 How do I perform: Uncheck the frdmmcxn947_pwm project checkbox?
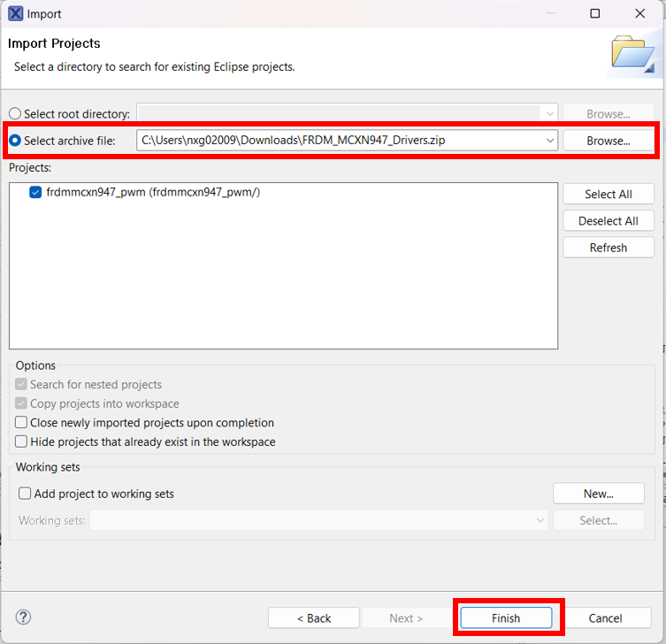36,193
